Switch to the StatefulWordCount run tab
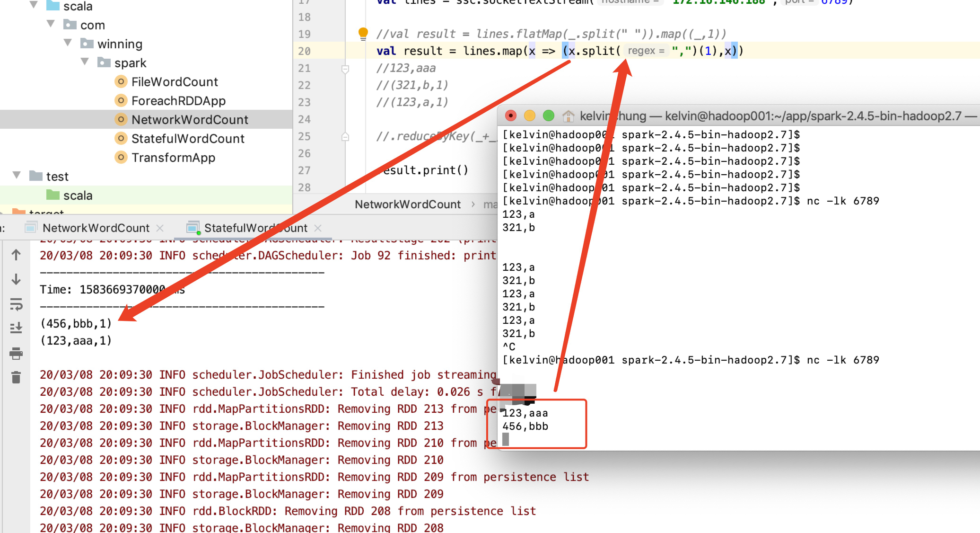 pyautogui.click(x=255, y=228)
